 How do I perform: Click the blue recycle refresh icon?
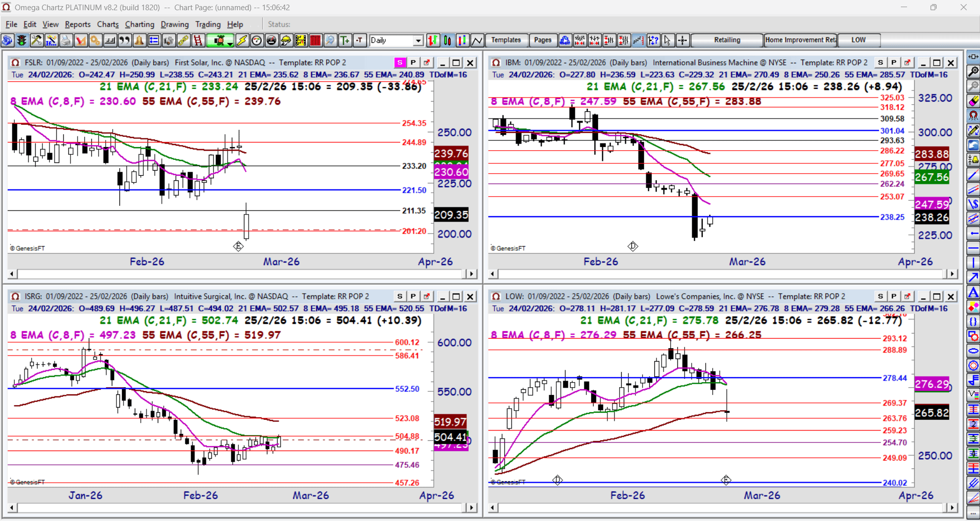point(565,40)
